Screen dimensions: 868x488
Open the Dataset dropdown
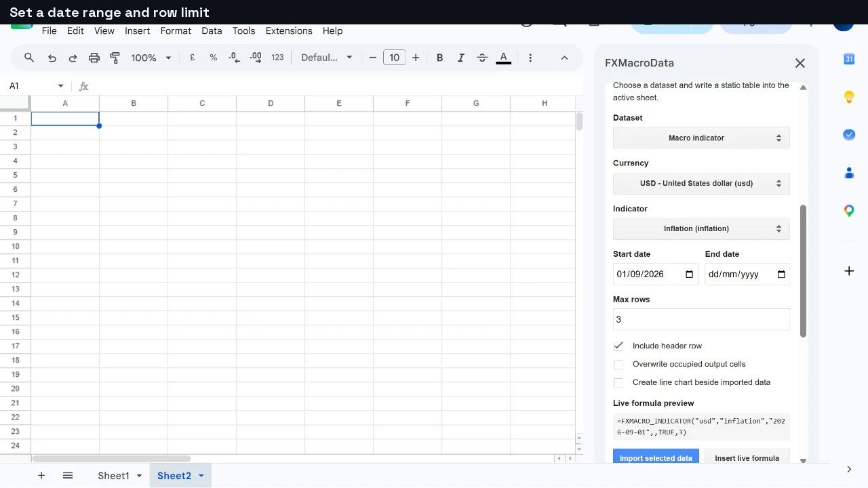tap(701, 138)
